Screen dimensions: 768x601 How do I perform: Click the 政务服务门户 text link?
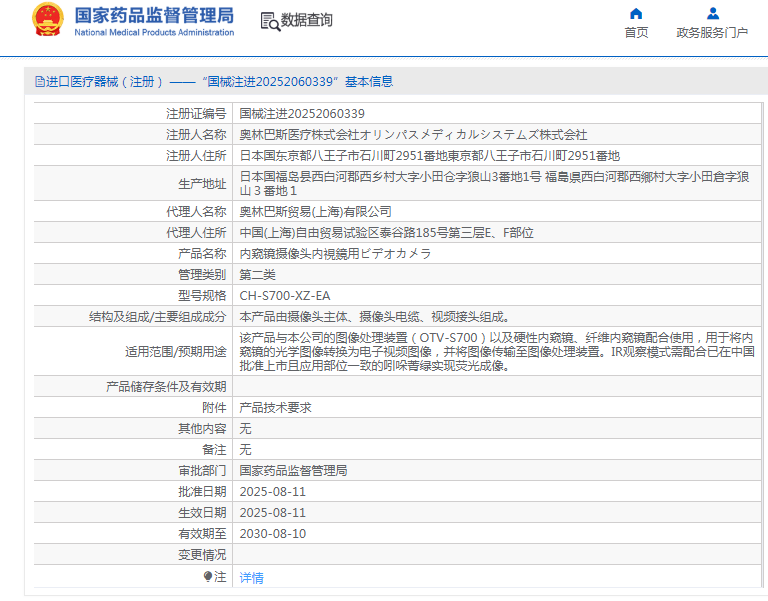pos(712,32)
